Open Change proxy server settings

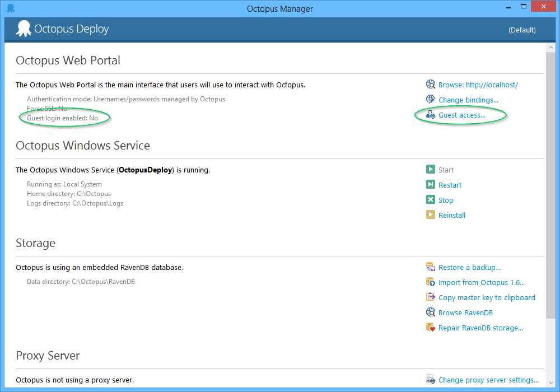pos(489,380)
